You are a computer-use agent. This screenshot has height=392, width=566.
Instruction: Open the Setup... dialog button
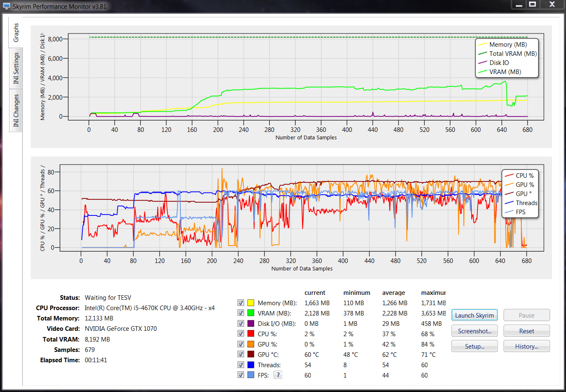click(475, 347)
